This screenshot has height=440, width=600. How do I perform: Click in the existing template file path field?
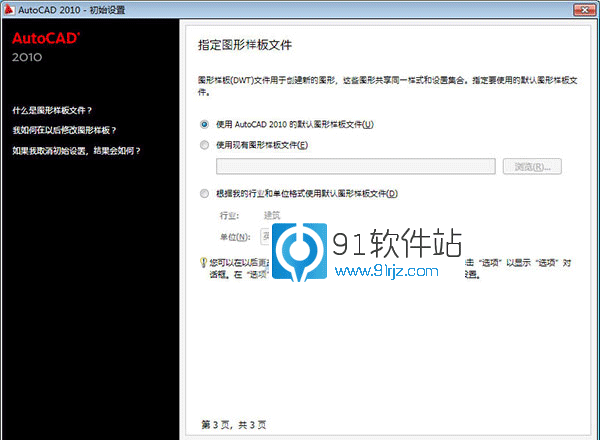click(x=355, y=166)
